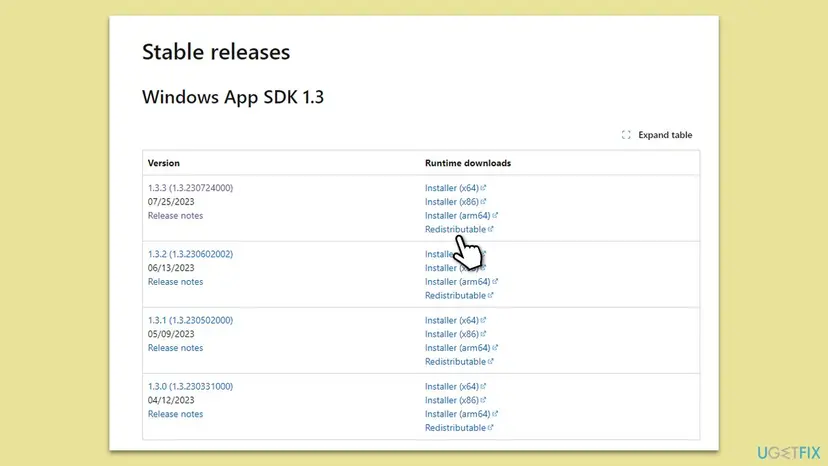Image resolution: width=828 pixels, height=466 pixels.
Task: Click external-link icon beside 1.3.0 Installer (x64)
Action: tap(483, 385)
